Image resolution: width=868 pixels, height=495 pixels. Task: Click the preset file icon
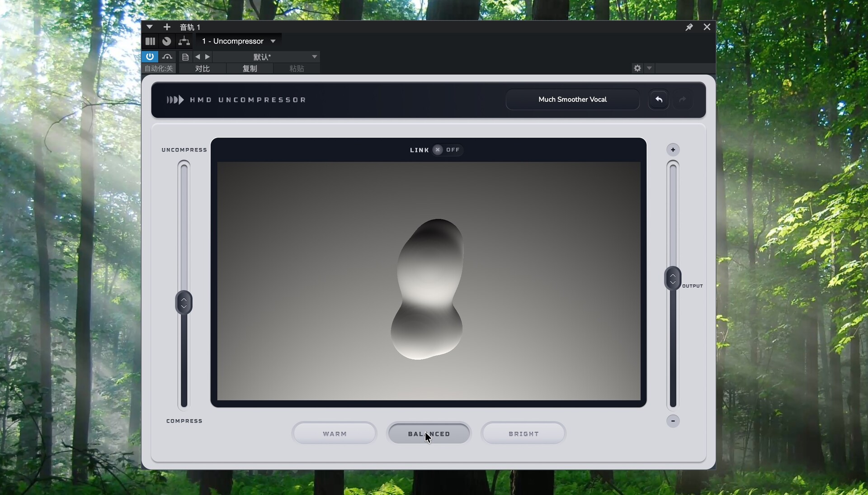click(185, 57)
